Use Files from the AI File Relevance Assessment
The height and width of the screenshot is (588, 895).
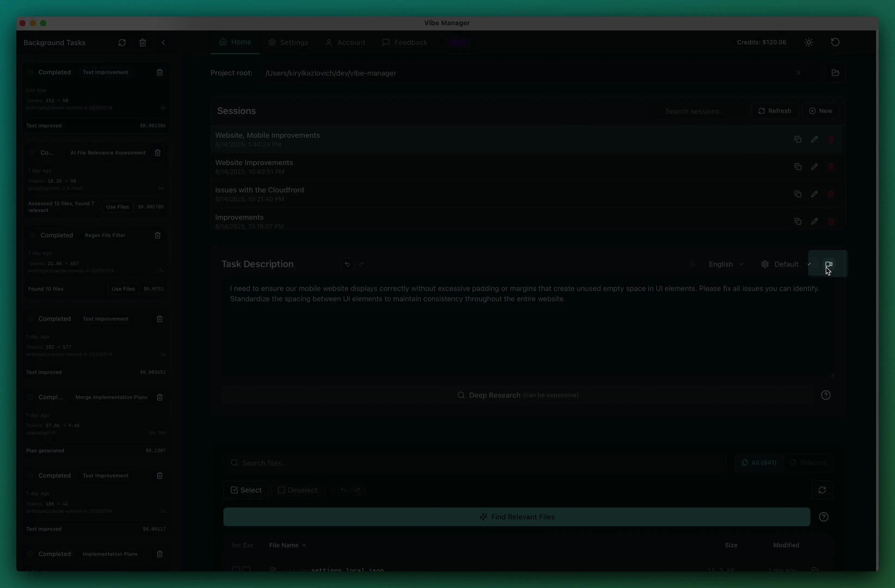[x=117, y=207]
